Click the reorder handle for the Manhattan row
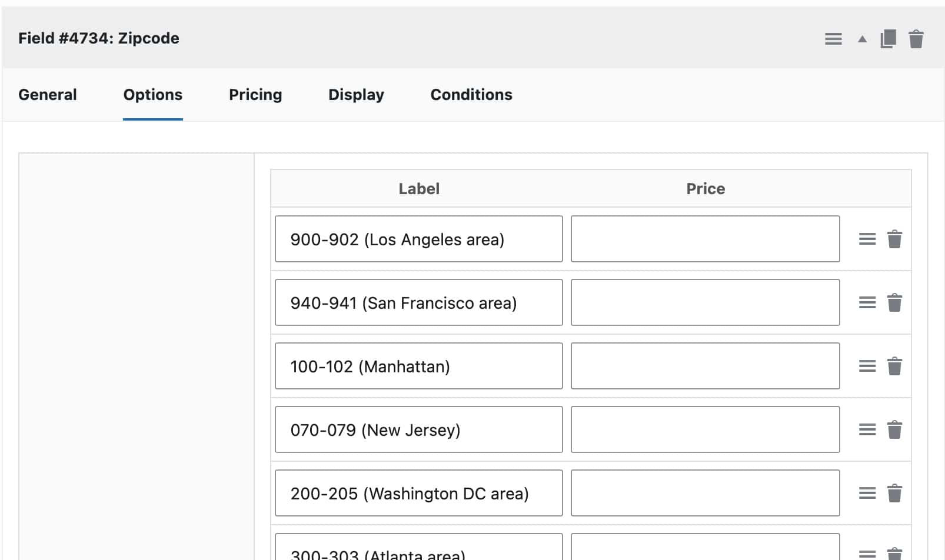 (x=867, y=366)
